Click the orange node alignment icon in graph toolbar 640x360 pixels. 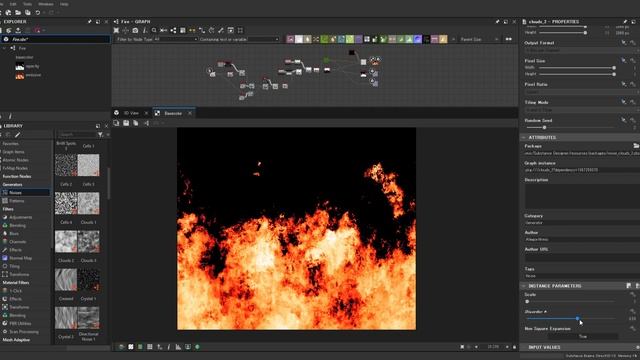192,30
